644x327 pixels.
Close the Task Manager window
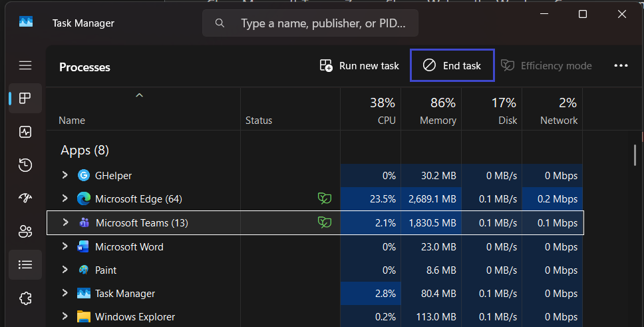pos(622,14)
